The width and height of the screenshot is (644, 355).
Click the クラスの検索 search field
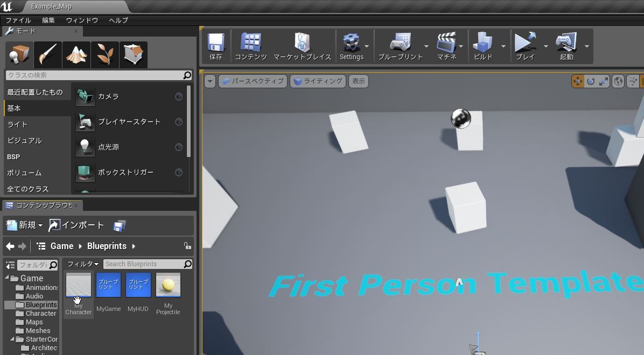pyautogui.click(x=99, y=75)
